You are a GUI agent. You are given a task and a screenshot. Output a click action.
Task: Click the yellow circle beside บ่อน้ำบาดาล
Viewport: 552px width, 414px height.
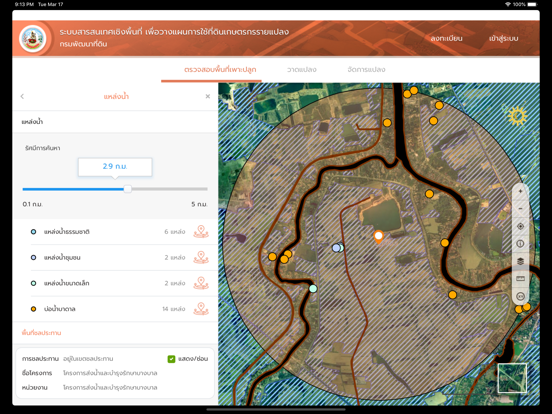33,309
